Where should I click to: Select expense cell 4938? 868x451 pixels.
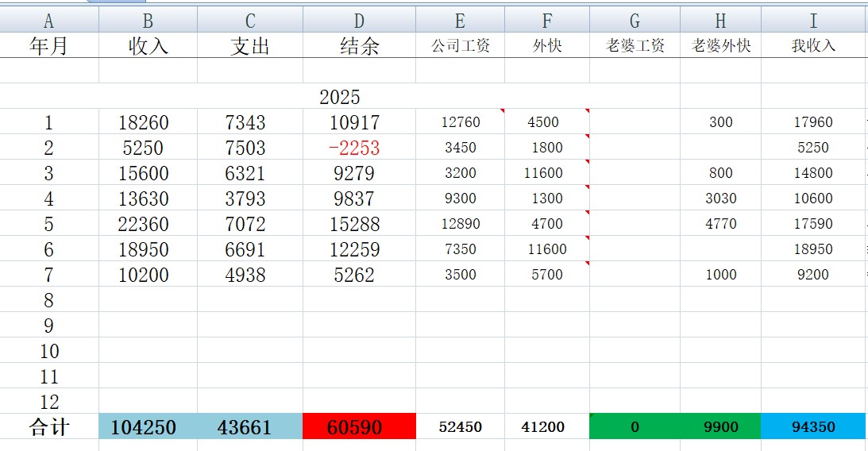[x=250, y=275]
